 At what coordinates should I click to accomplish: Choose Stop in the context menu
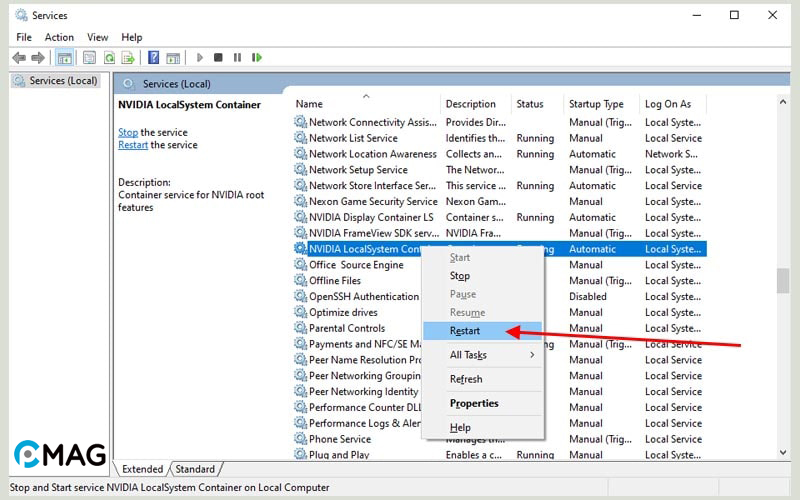(x=482, y=276)
